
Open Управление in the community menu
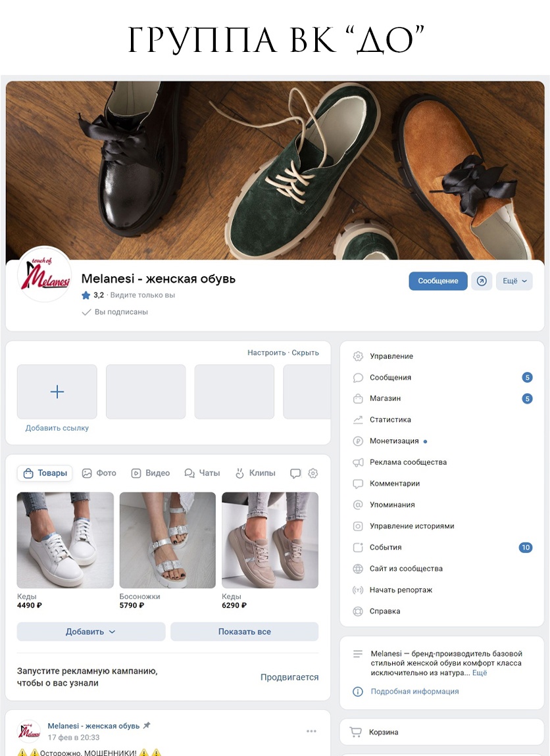tap(442, 356)
